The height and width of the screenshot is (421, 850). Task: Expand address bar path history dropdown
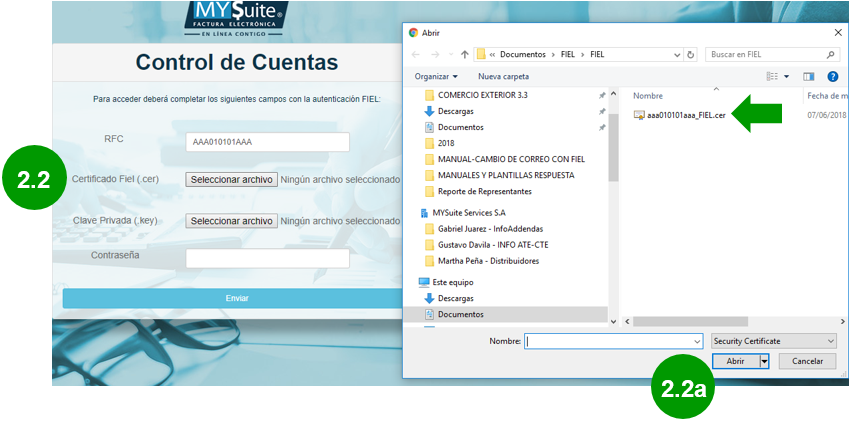[x=677, y=55]
